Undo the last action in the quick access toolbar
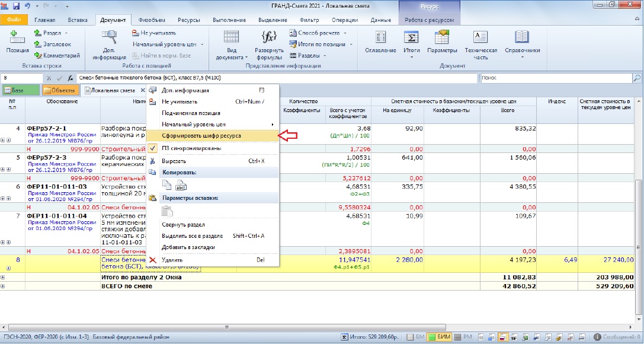644x344 pixels. (x=27, y=6)
